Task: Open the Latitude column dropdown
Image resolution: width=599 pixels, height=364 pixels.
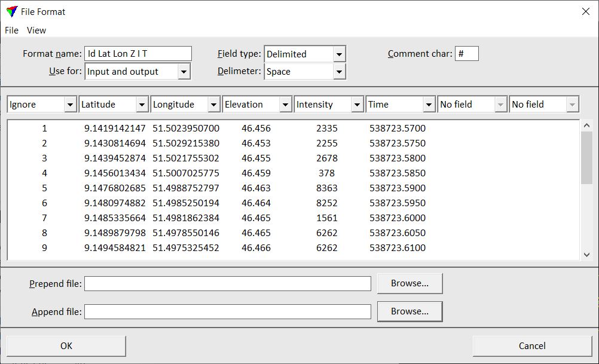Action: coord(142,103)
